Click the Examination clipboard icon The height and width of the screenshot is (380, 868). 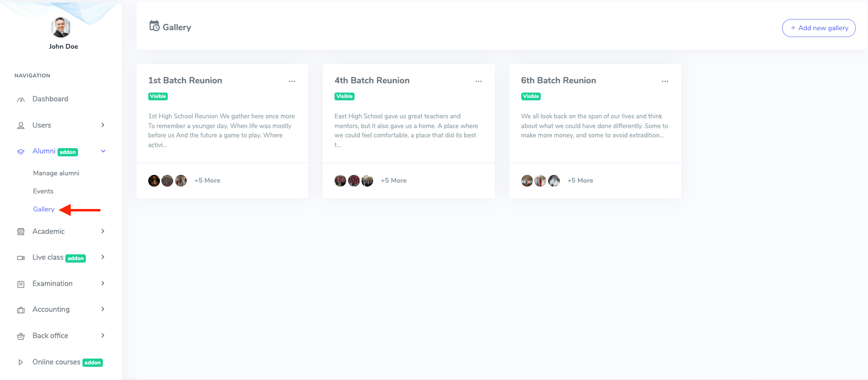point(21,284)
